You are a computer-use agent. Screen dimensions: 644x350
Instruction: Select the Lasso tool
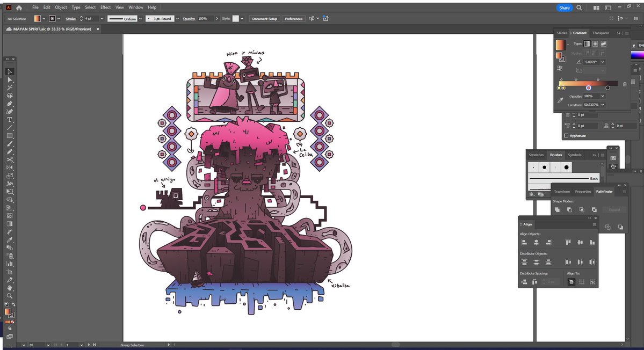[x=10, y=96]
